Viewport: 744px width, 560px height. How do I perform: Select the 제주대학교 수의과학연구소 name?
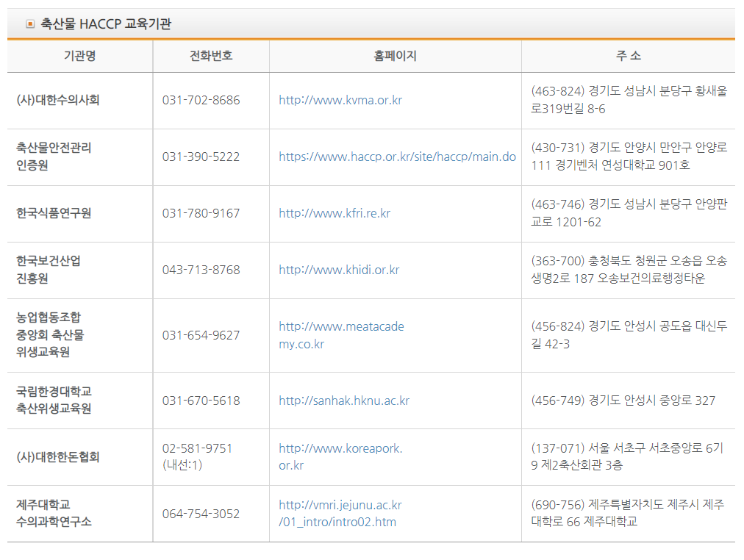pyautogui.click(x=54, y=513)
